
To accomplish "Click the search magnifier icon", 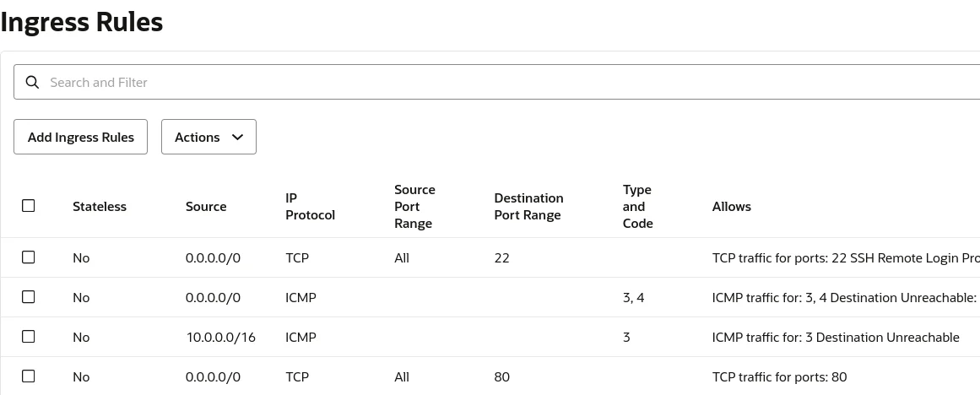I will click(x=33, y=83).
